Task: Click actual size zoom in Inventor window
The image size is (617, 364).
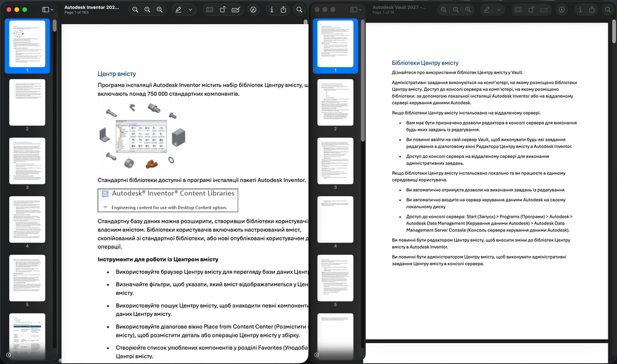Action: pyautogui.click(x=147, y=10)
